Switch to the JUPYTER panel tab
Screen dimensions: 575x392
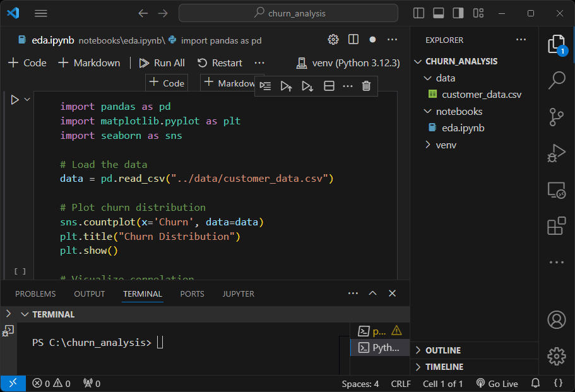click(x=238, y=294)
